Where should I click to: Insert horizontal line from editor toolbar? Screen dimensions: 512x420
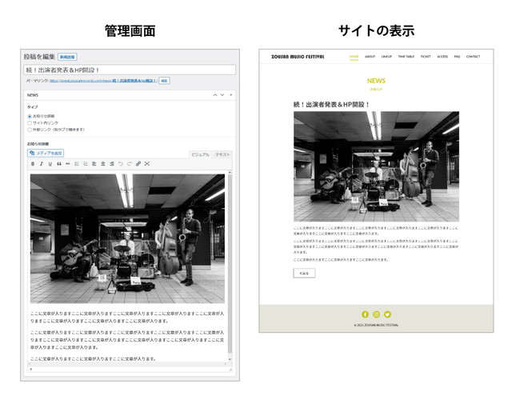pos(67,164)
